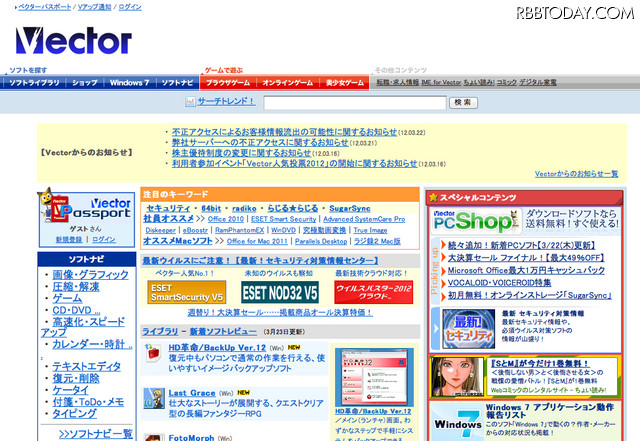The width and height of the screenshot is (640, 441).
Task: Open 付箋・ToDo・メモ category
Action: click(x=88, y=402)
